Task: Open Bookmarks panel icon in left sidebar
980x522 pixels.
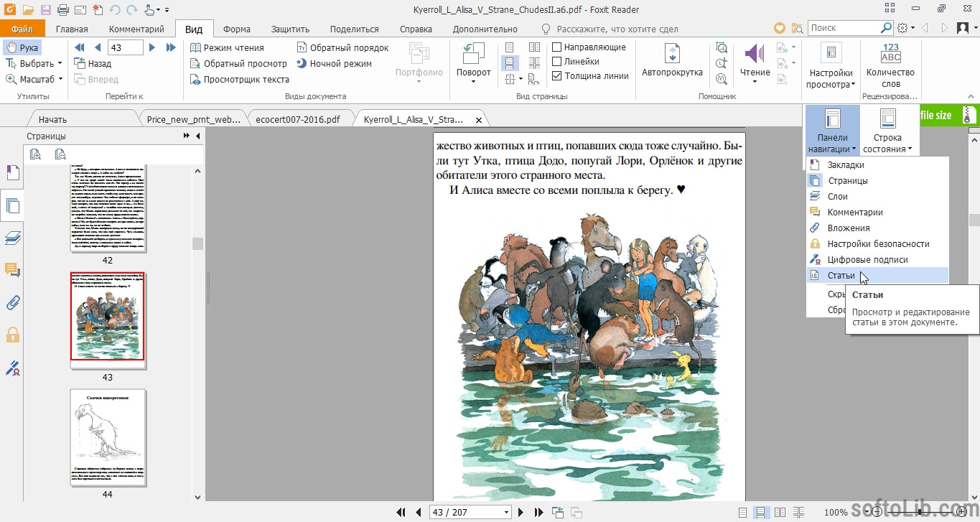Action: pyautogui.click(x=12, y=173)
